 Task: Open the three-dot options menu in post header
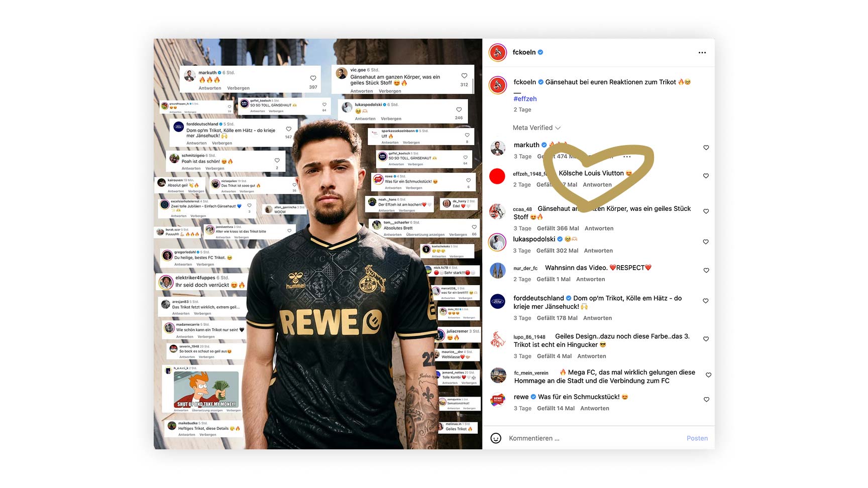(x=702, y=53)
